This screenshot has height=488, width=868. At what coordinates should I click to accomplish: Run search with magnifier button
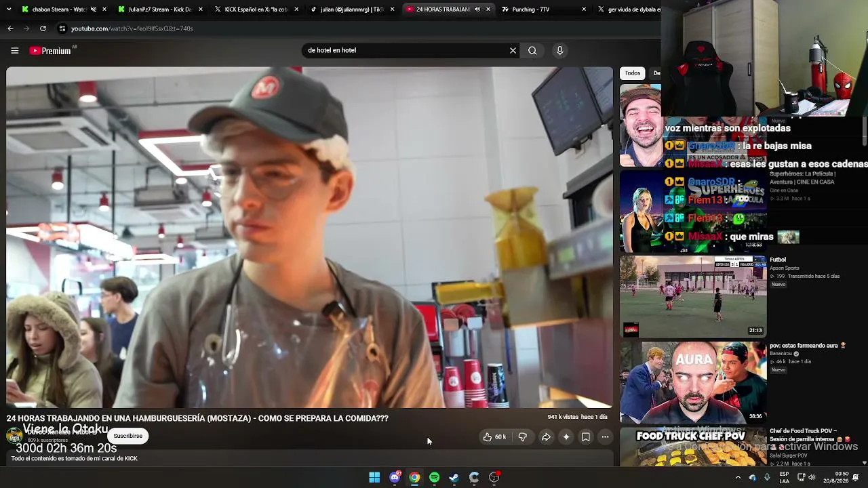[x=532, y=50]
